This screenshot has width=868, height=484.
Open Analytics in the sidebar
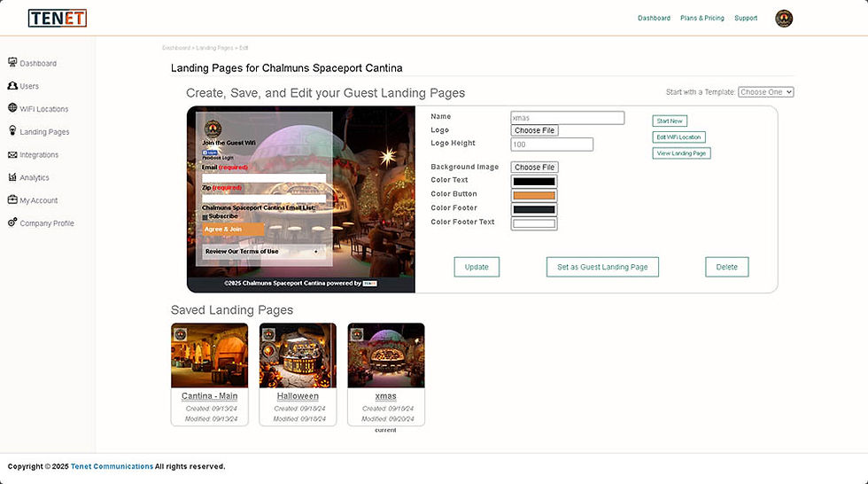(35, 178)
